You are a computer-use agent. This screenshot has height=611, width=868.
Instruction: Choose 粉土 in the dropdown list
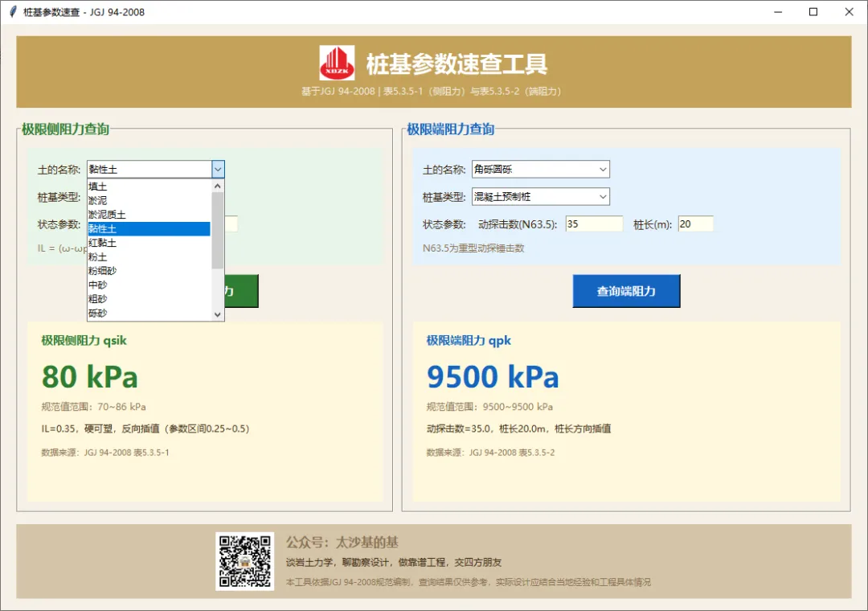coord(149,256)
